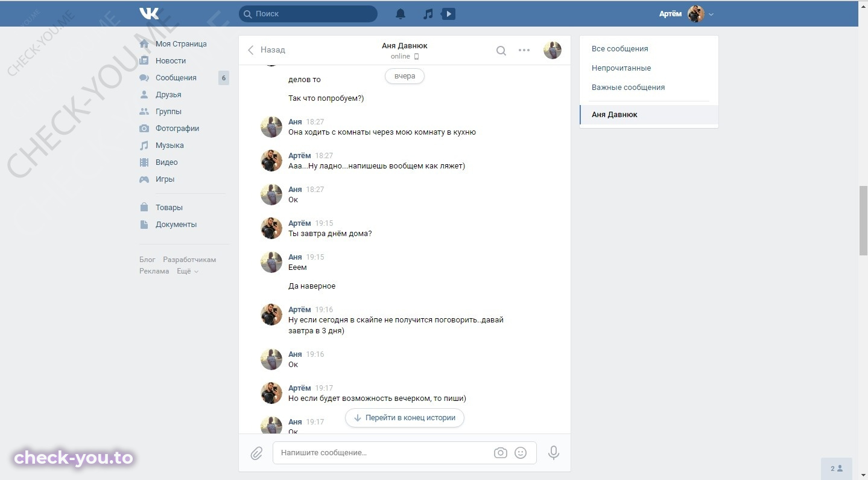Image resolution: width=868 pixels, height=480 pixels.
Task: Select message "Ты завтра днём дома?"
Action: tap(330, 234)
